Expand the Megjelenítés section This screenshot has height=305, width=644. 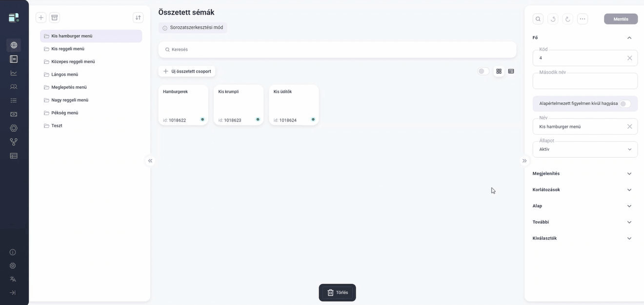(582, 174)
